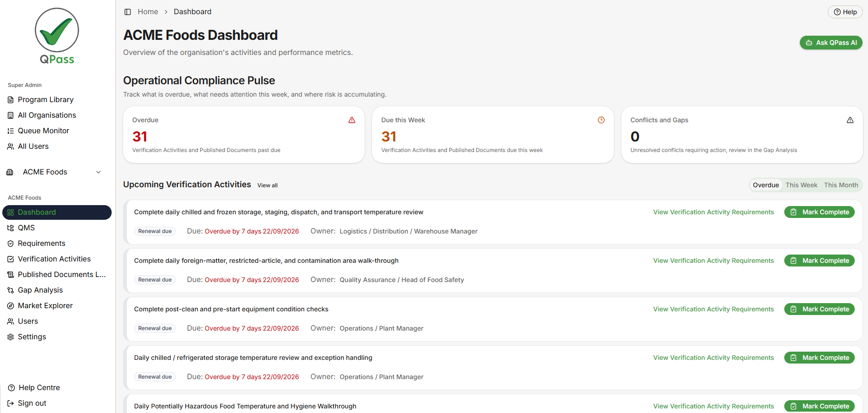The height and width of the screenshot is (413, 868).
Task: Click the Conflicts and Gaps warning icon
Action: coord(850,120)
